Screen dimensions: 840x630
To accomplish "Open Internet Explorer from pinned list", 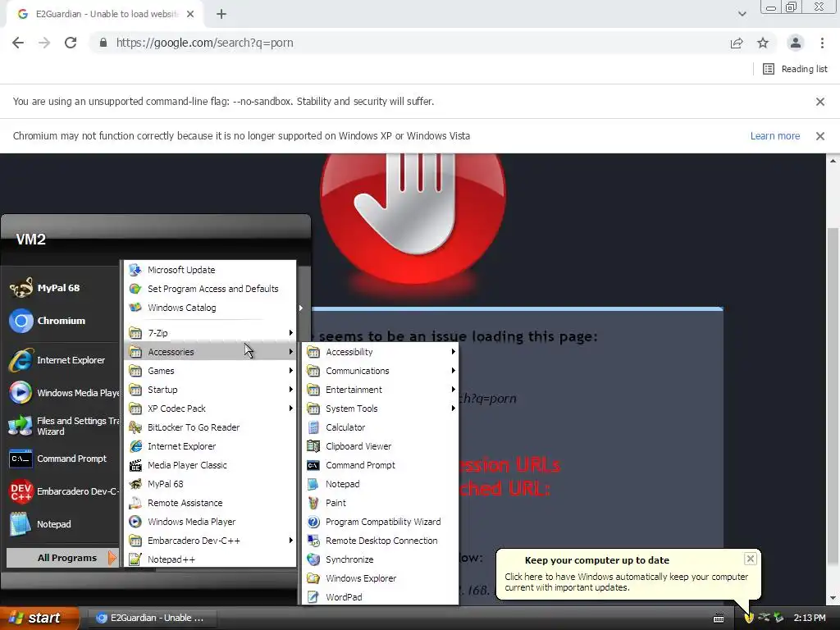I will pos(62,361).
